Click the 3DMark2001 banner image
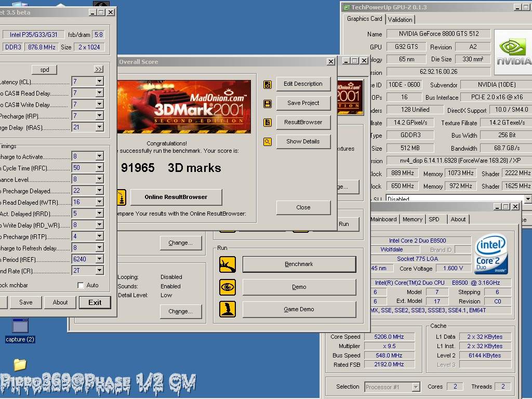The image size is (532, 399). coord(184,107)
